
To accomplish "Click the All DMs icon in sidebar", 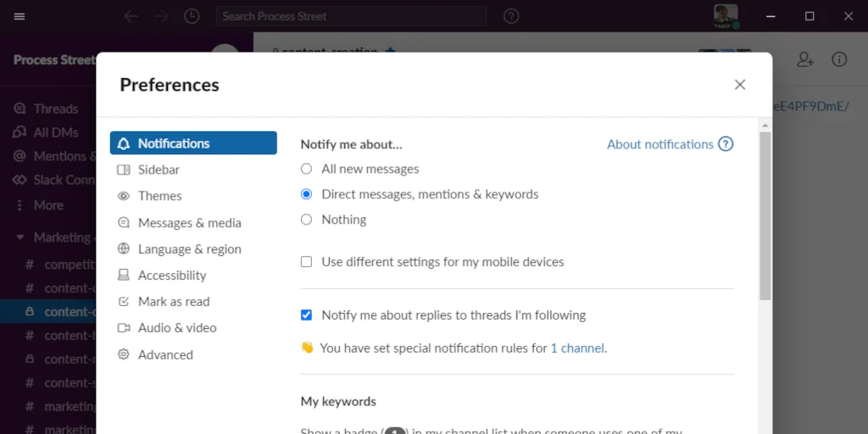I will [x=19, y=132].
